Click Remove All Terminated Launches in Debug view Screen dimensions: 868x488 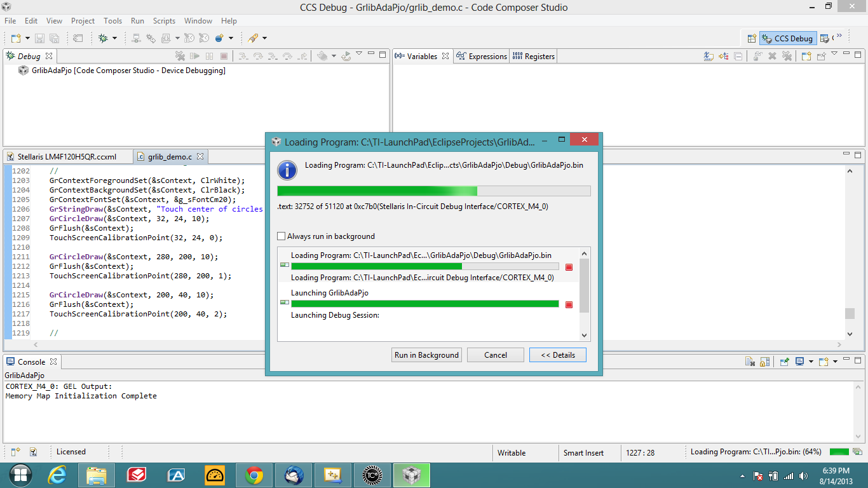180,56
